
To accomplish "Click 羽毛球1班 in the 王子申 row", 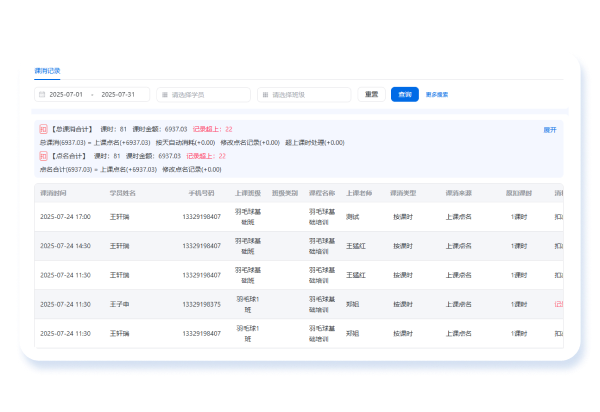I will pyautogui.click(x=248, y=305).
